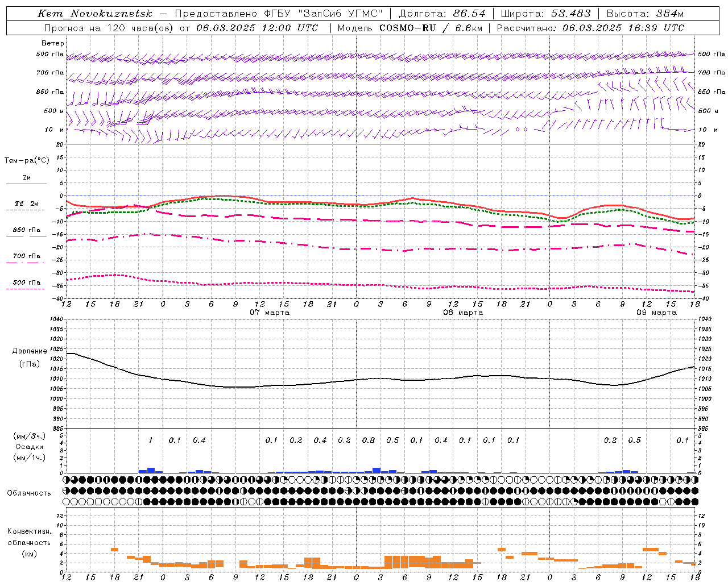Click the Широта: 53.483 value

pos(545,14)
